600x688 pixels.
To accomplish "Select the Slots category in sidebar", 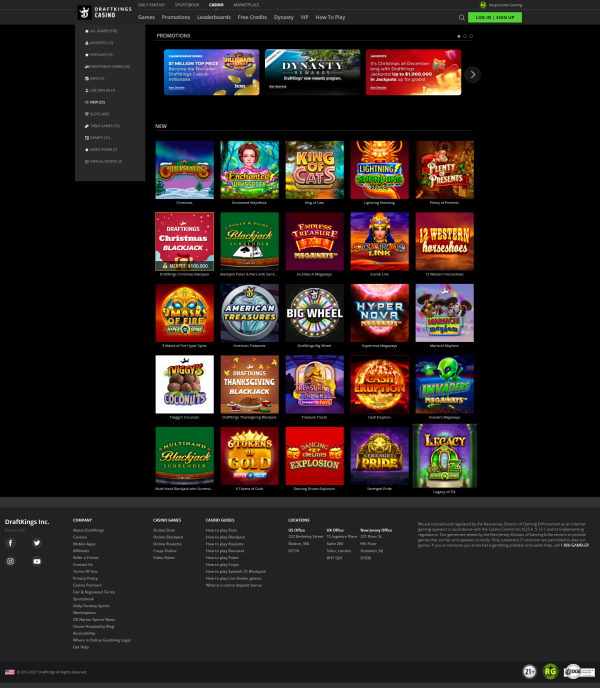I will coord(97,114).
